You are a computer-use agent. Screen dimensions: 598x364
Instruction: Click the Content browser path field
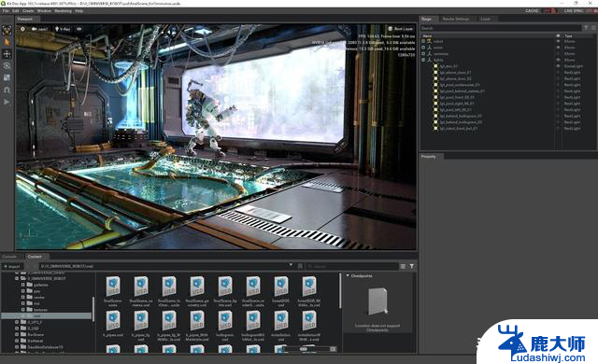coord(165,266)
